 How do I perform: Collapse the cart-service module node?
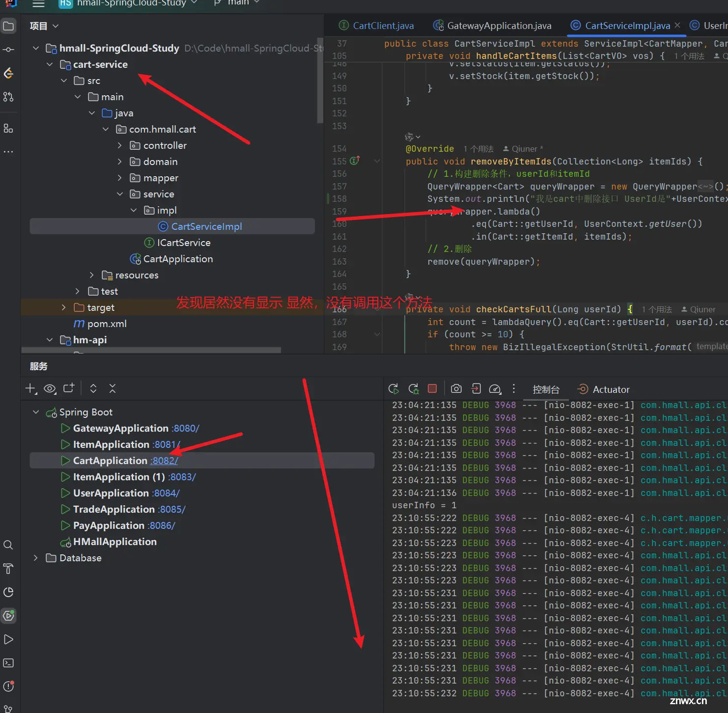click(50, 64)
